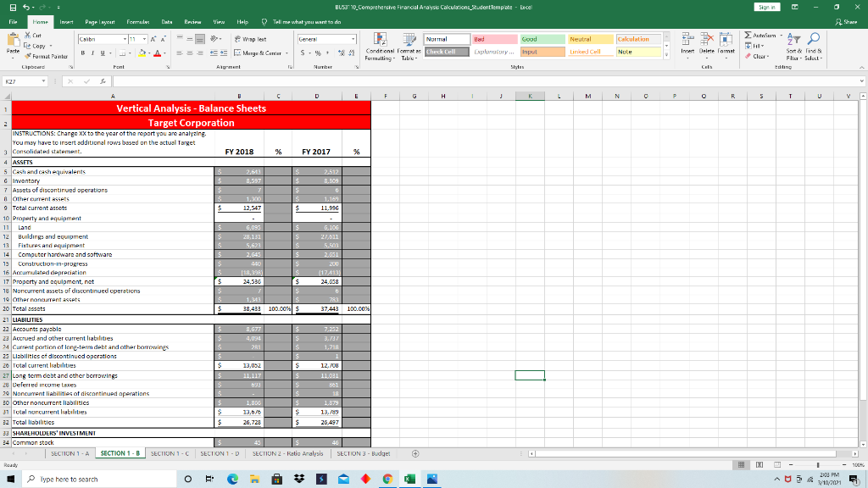This screenshot has width=868, height=488.
Task: Select sheet tab SECTION 1 - A
Action: tap(70, 454)
